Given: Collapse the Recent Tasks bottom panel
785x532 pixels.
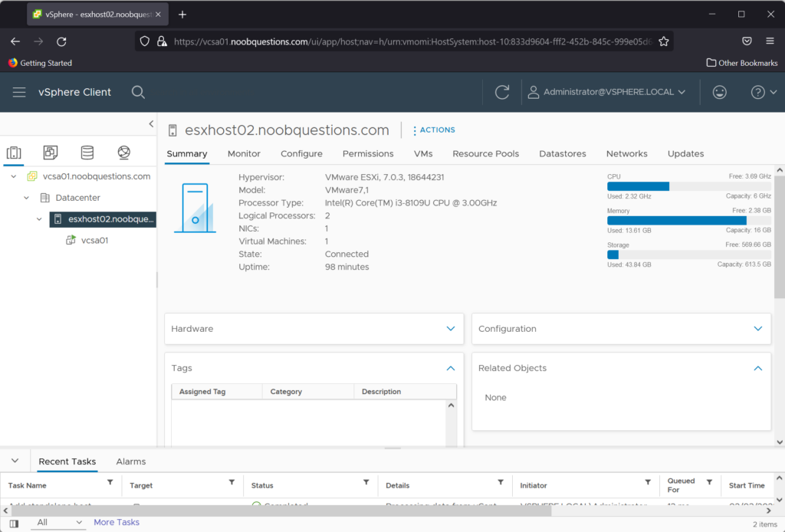Looking at the screenshot, I should click(x=15, y=461).
